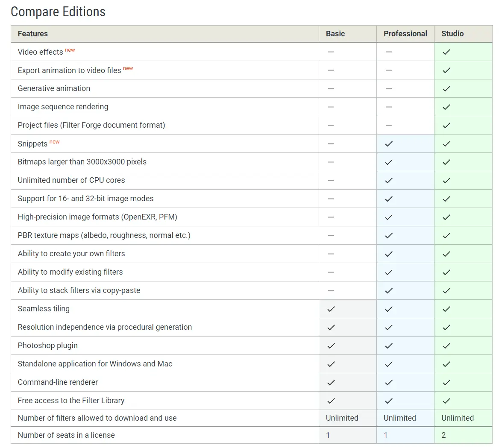The image size is (499, 448).
Task: Select the Professional checkmark for Unlimited CPU cores
Action: tap(388, 180)
